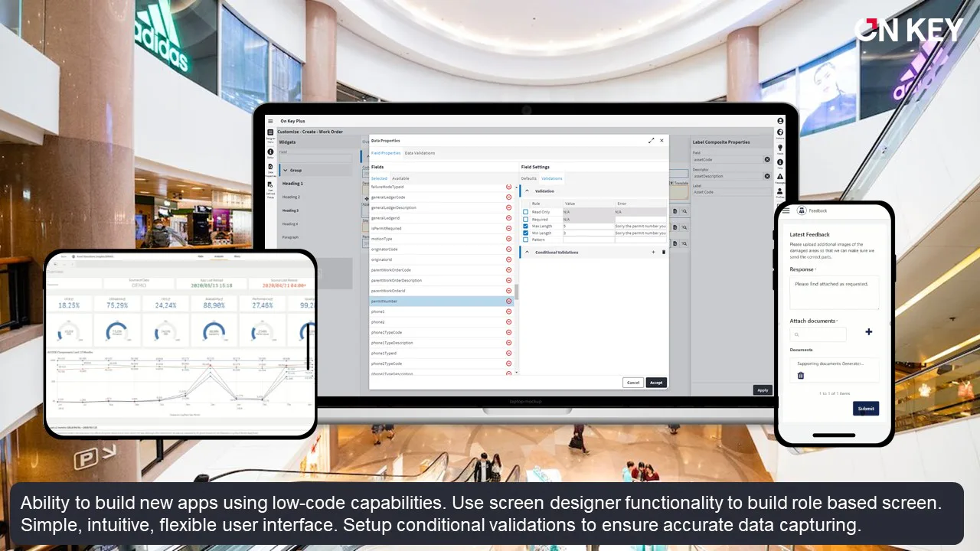Collapse the Conditional Validations section
This screenshot has width=980, height=551.
click(527, 252)
